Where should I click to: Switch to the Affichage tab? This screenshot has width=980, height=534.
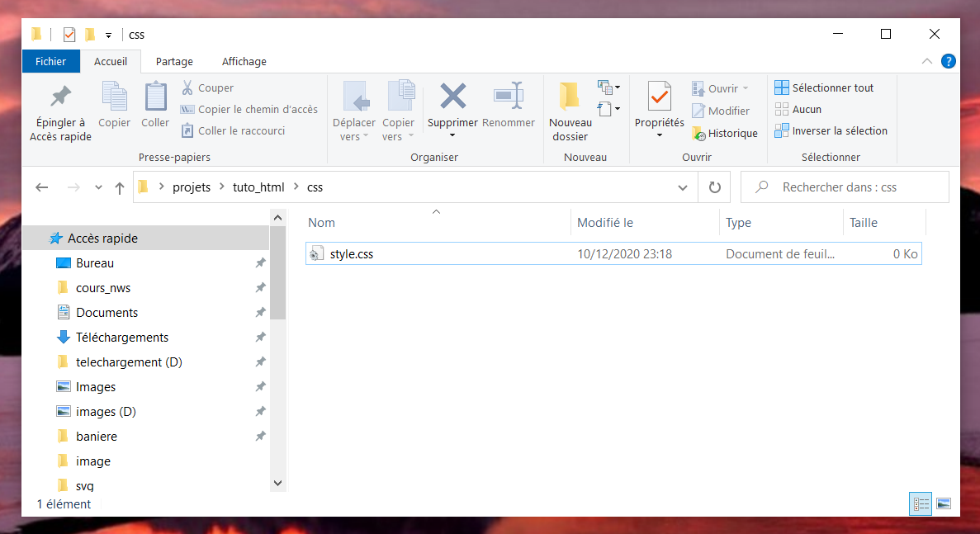click(x=244, y=61)
